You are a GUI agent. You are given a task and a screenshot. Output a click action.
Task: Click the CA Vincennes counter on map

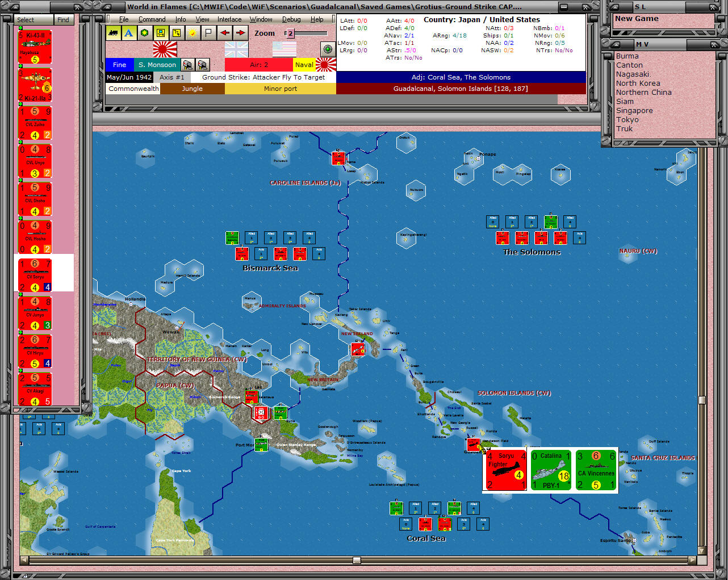596,470
